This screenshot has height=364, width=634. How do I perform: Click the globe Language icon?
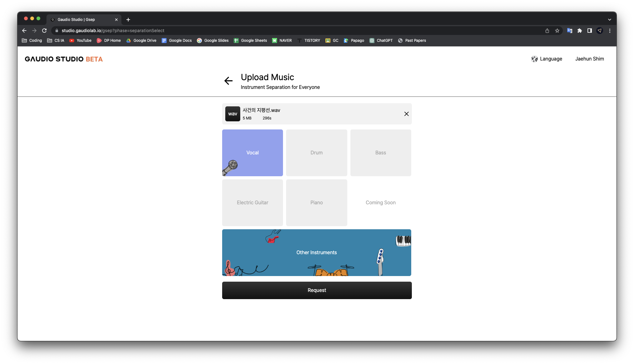[x=534, y=59]
